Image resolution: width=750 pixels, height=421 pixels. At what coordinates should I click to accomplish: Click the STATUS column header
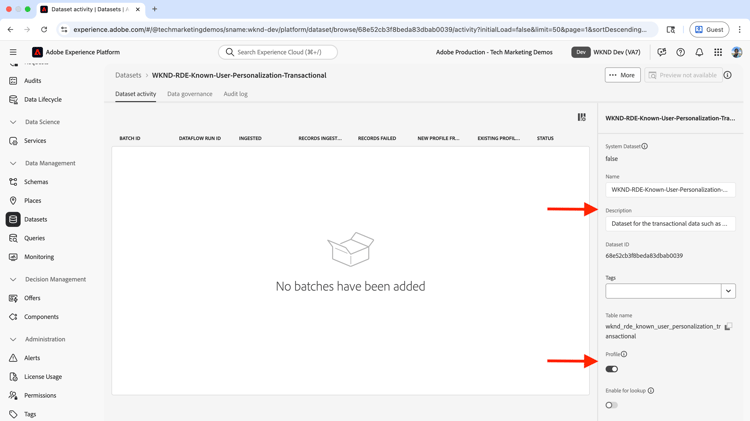pos(545,138)
